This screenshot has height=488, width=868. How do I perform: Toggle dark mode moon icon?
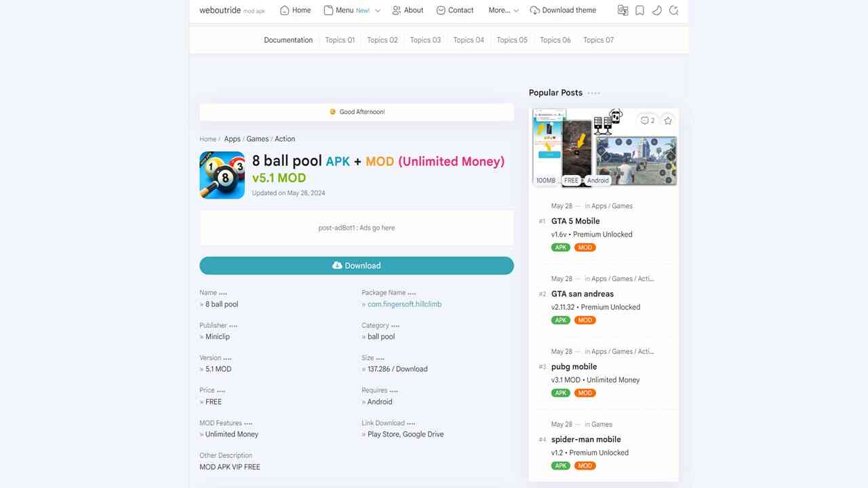point(656,10)
